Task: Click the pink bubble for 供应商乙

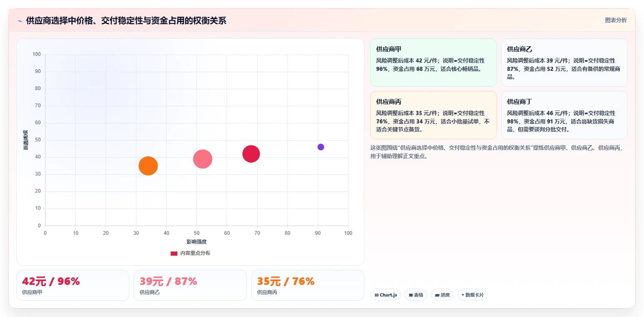Action: coord(203,159)
